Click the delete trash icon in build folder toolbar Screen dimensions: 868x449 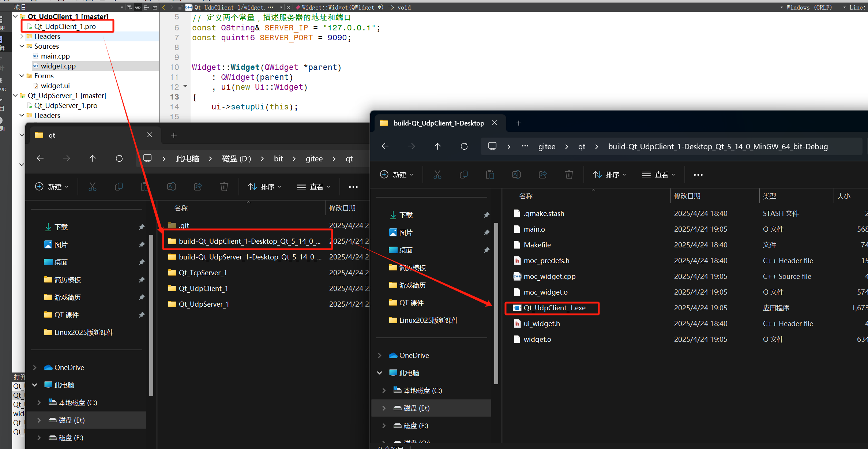(569, 175)
